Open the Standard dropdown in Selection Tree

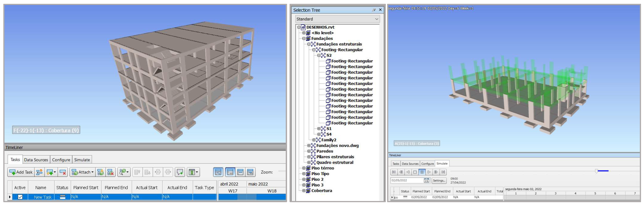click(x=338, y=19)
